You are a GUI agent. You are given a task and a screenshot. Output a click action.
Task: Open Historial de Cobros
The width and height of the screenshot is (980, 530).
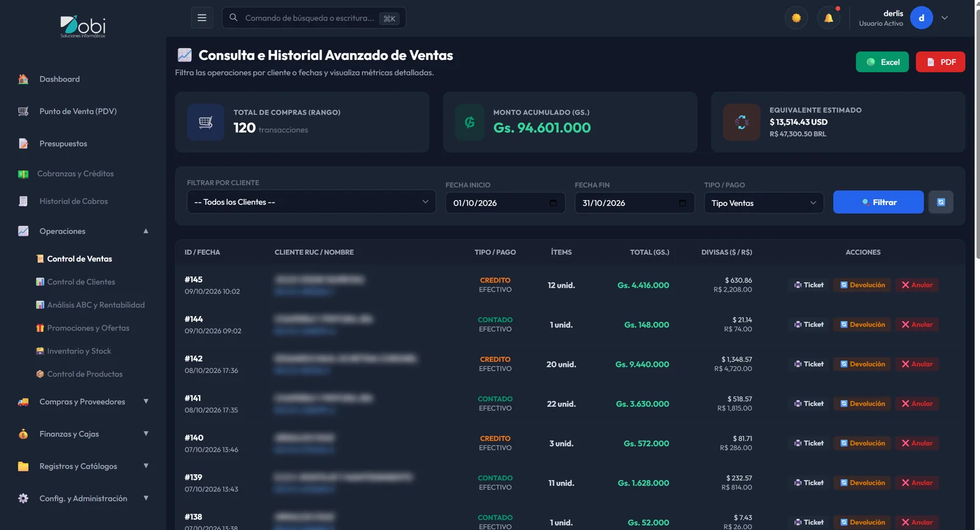(73, 201)
